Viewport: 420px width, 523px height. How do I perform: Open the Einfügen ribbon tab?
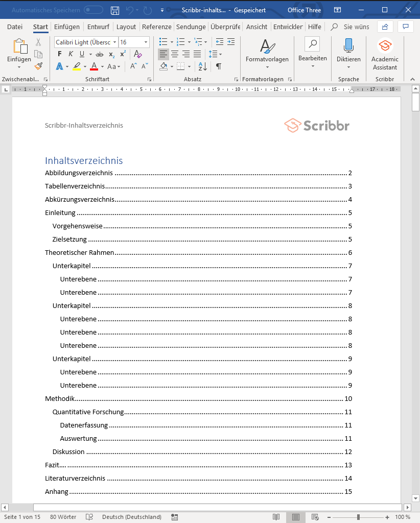[66, 27]
